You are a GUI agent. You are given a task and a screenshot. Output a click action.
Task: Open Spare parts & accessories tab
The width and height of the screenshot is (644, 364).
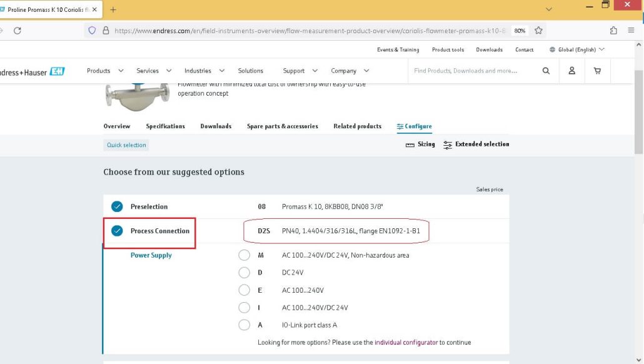[283, 126]
